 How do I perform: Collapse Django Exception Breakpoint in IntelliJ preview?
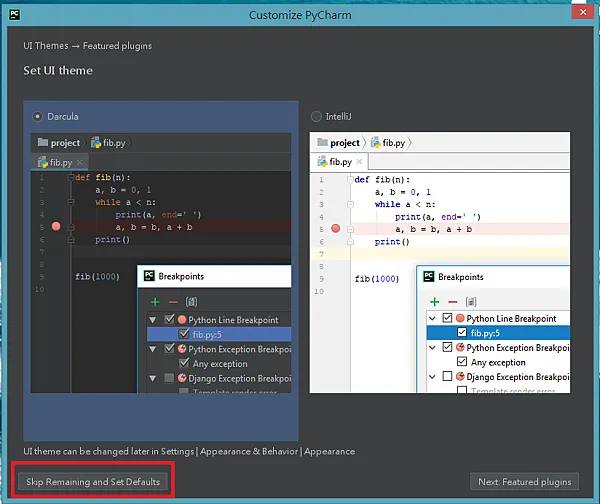(x=432, y=377)
